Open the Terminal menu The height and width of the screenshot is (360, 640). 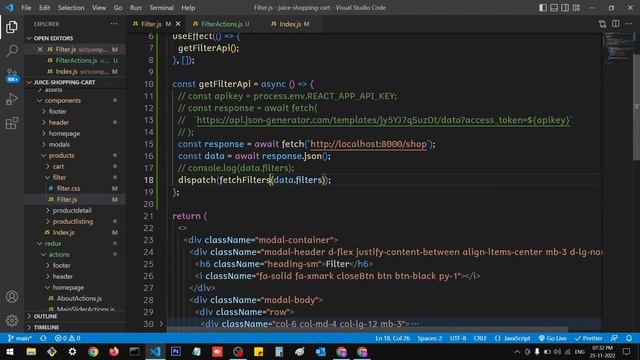(161, 8)
